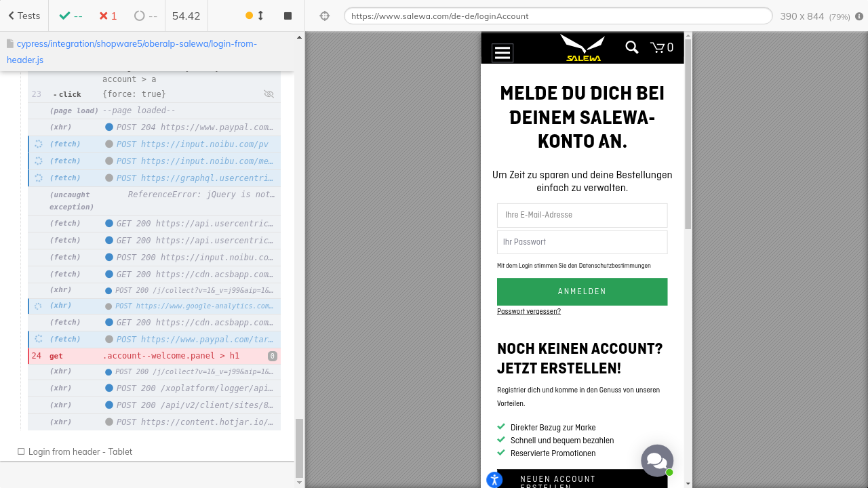The image size is (868, 488).
Task: Open Salewa hamburger menu
Action: (x=502, y=52)
